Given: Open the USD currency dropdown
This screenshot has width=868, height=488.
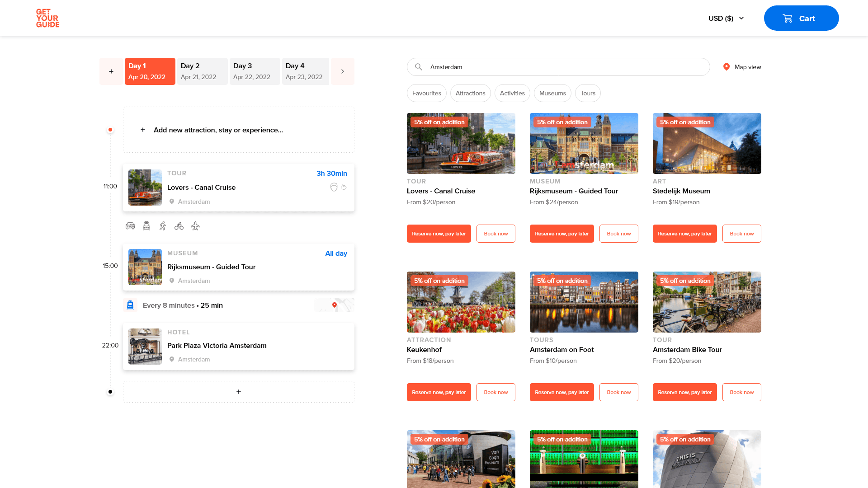Looking at the screenshot, I should (x=726, y=18).
